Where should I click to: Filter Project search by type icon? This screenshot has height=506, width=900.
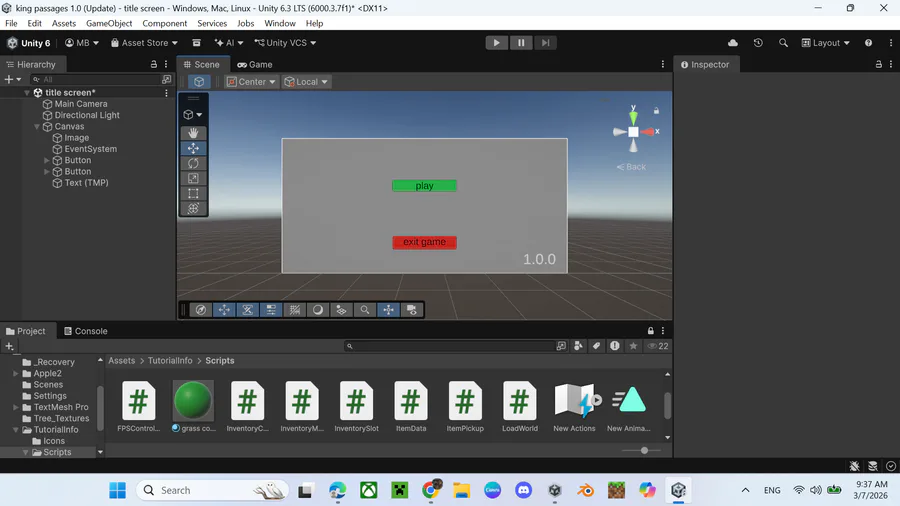(x=578, y=346)
